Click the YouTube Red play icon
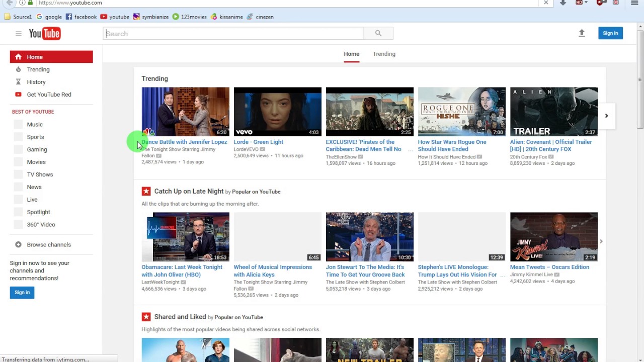Viewport: 644px width, 362px height. pos(18,95)
